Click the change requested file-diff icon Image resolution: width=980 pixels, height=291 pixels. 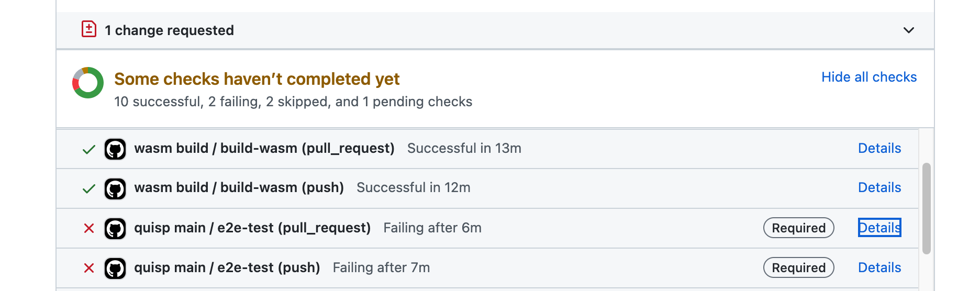click(x=89, y=29)
